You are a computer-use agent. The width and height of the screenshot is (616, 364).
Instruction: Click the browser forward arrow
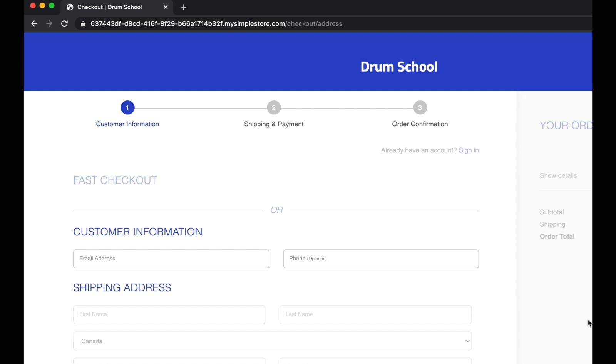click(x=49, y=23)
